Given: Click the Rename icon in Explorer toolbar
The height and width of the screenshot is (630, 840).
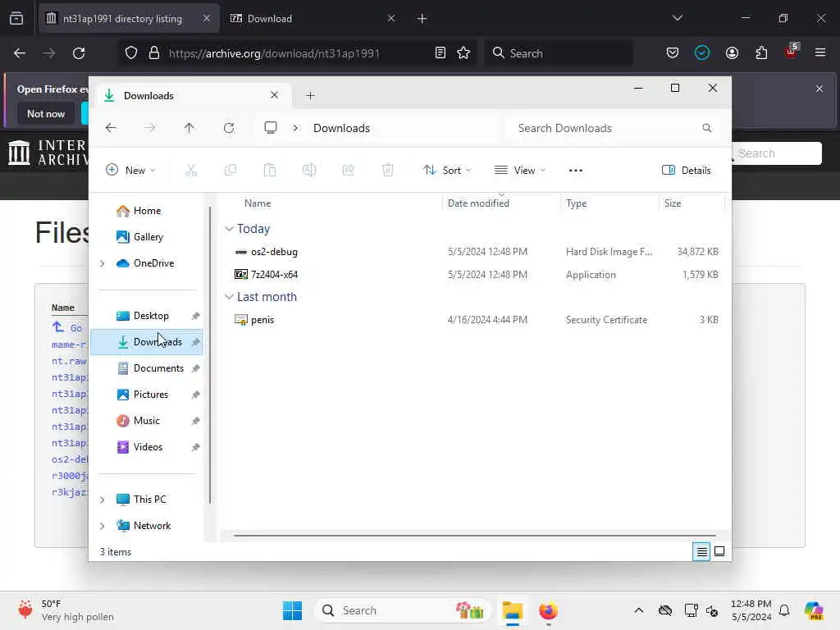Looking at the screenshot, I should pyautogui.click(x=309, y=171).
